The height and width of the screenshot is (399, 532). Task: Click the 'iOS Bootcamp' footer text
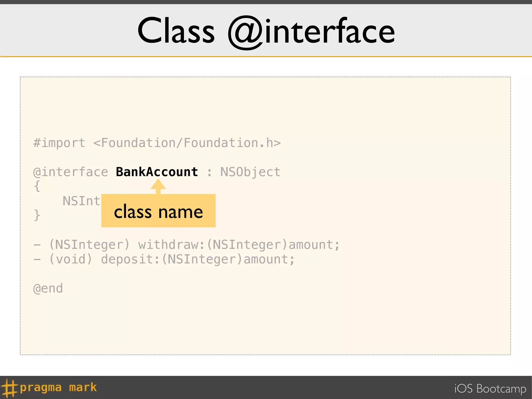(490, 389)
